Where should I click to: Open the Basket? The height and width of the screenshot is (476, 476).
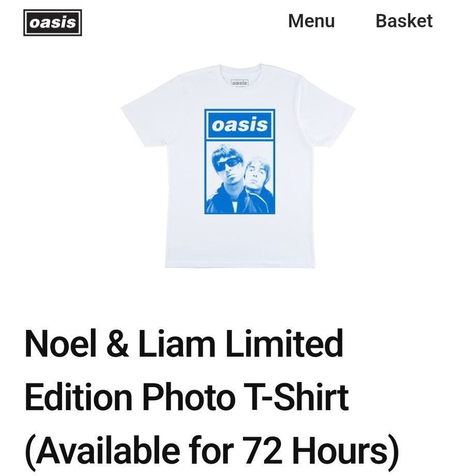point(404,21)
